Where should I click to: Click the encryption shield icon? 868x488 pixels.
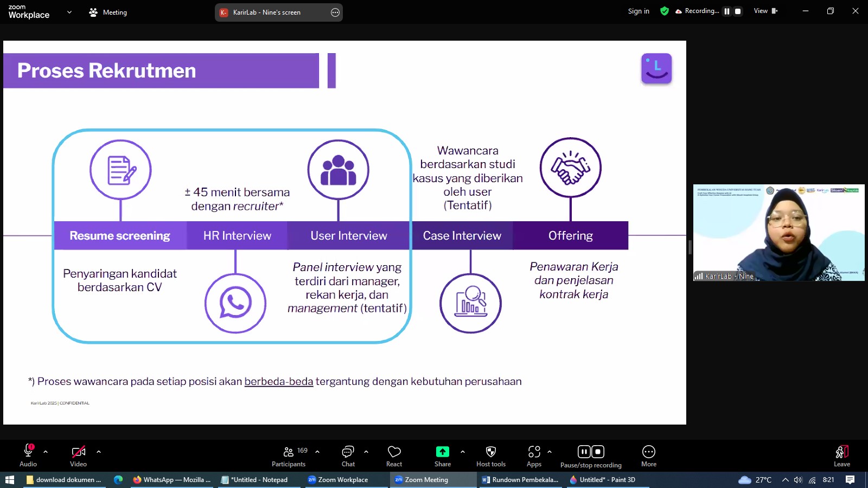click(664, 11)
